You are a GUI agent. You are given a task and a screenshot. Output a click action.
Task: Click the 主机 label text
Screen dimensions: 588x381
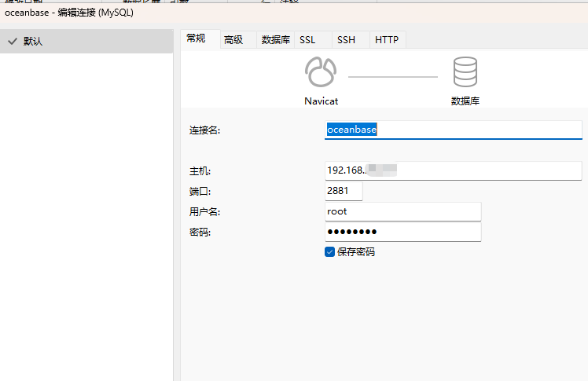[200, 171]
